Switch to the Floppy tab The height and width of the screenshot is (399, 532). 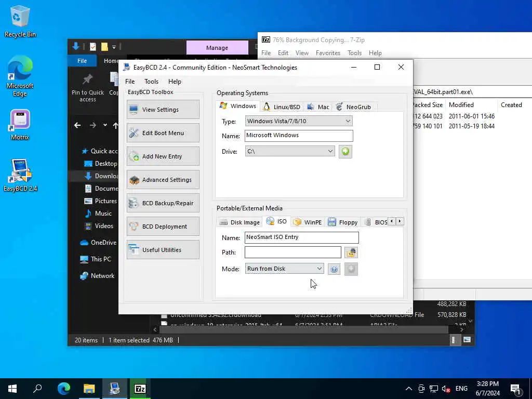point(343,222)
